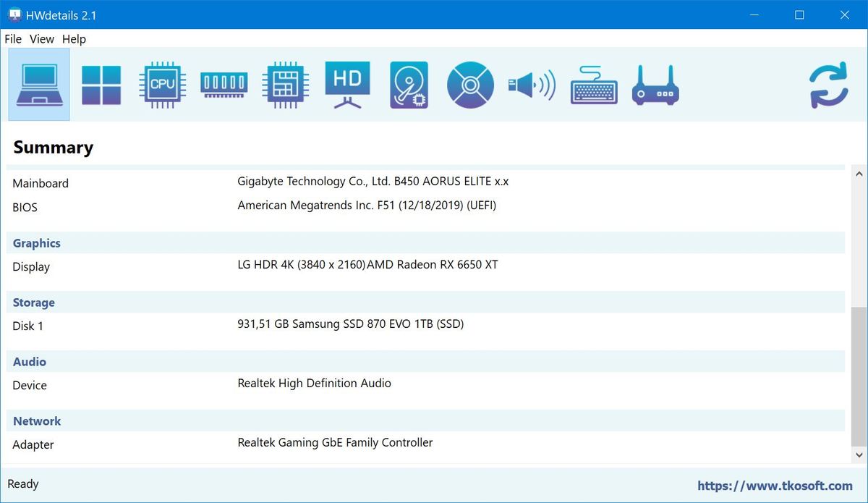Screen dimensions: 868x503
Task: Click the Display row label
Action: point(31,267)
